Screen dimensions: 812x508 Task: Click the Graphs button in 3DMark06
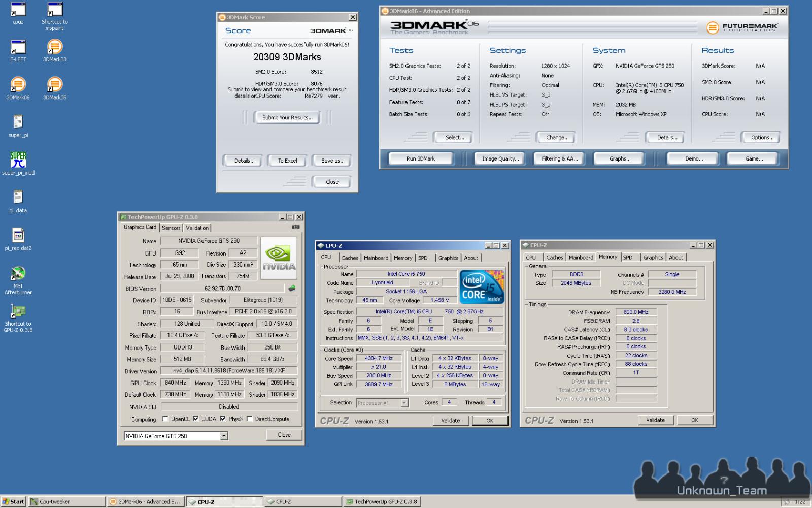tap(620, 159)
